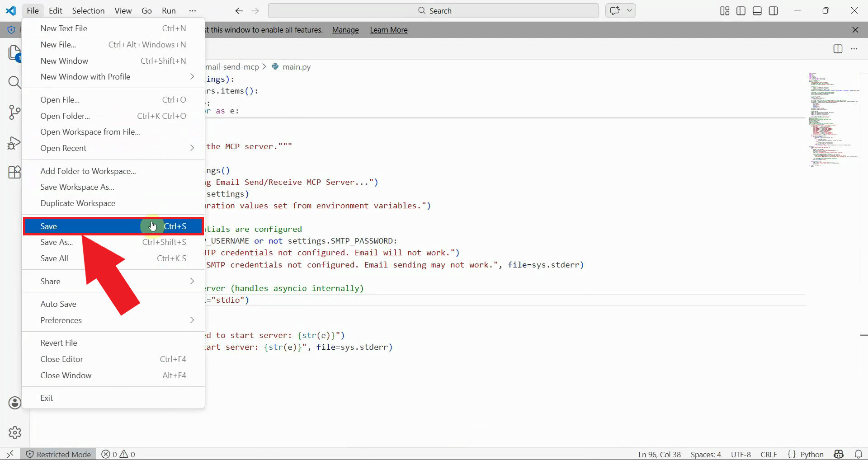Open the Source Control panel
This screenshot has width=868, height=460.
[x=15, y=113]
